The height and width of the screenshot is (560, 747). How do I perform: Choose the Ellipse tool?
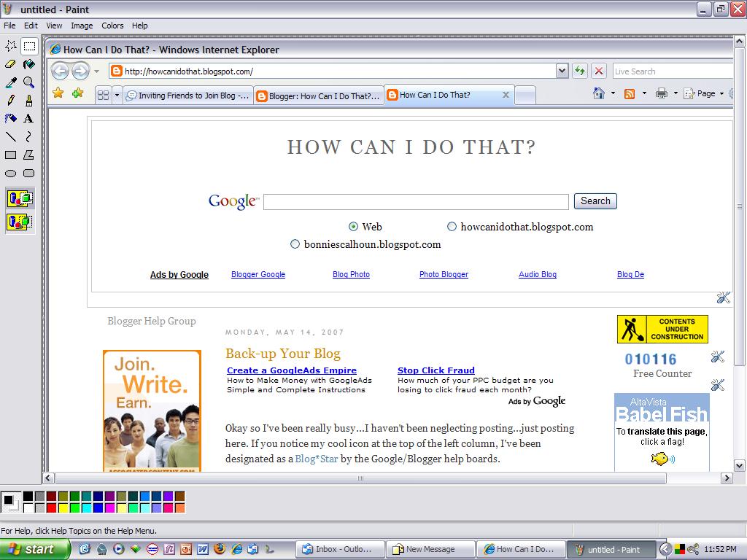pos(10,174)
